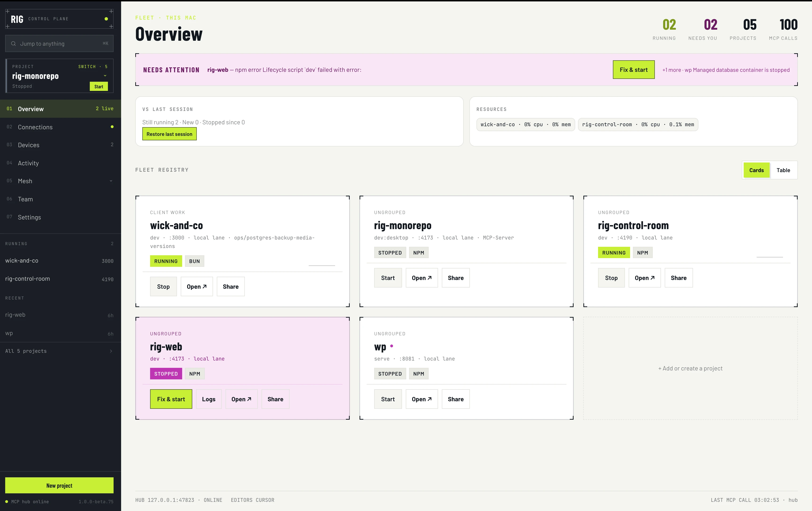Click the search magnifier icon in Jump to anything

13,44
